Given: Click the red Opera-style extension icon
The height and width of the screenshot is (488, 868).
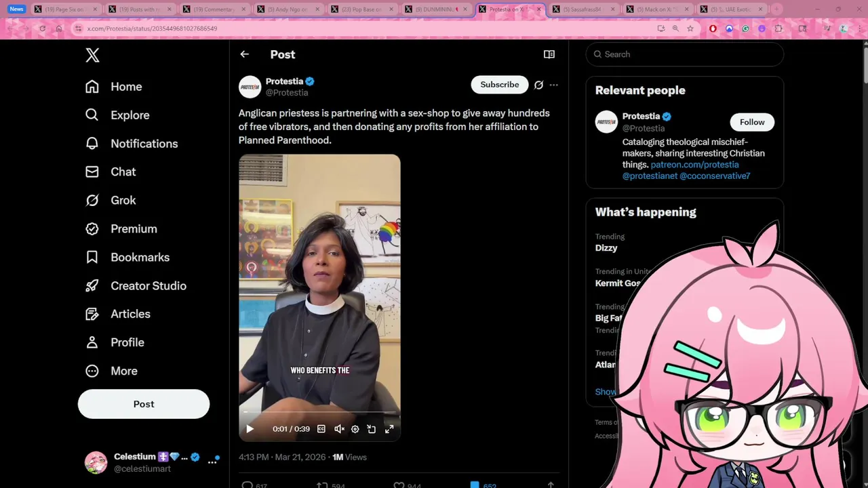Looking at the screenshot, I should (713, 28).
